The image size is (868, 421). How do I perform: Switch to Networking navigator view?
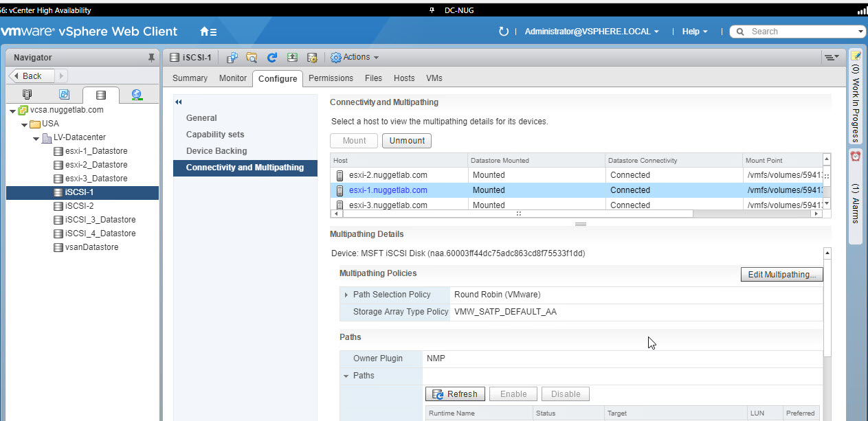click(137, 95)
